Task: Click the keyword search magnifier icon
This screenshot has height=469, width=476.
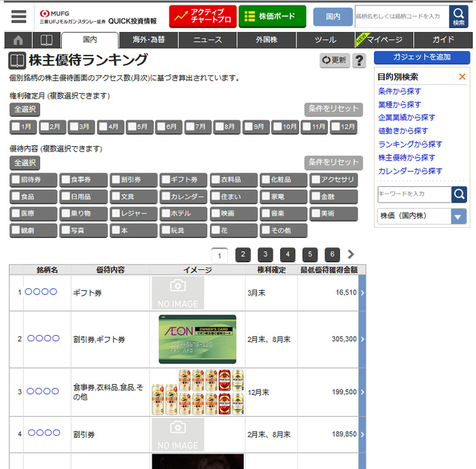Action: click(x=460, y=194)
